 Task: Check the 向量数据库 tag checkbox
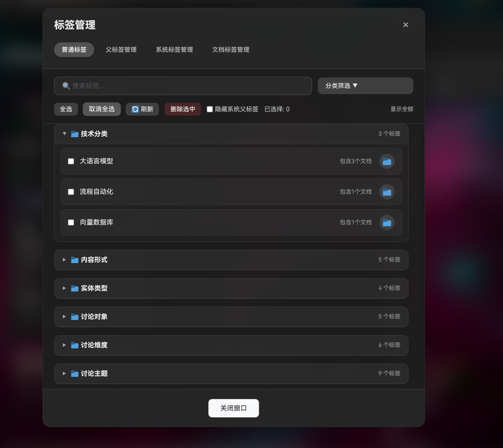click(x=71, y=222)
